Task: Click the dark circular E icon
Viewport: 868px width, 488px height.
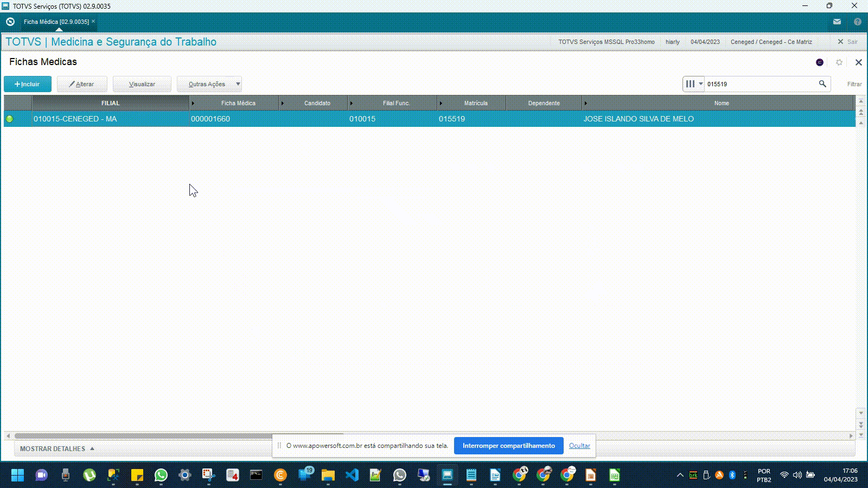Action: coord(820,62)
